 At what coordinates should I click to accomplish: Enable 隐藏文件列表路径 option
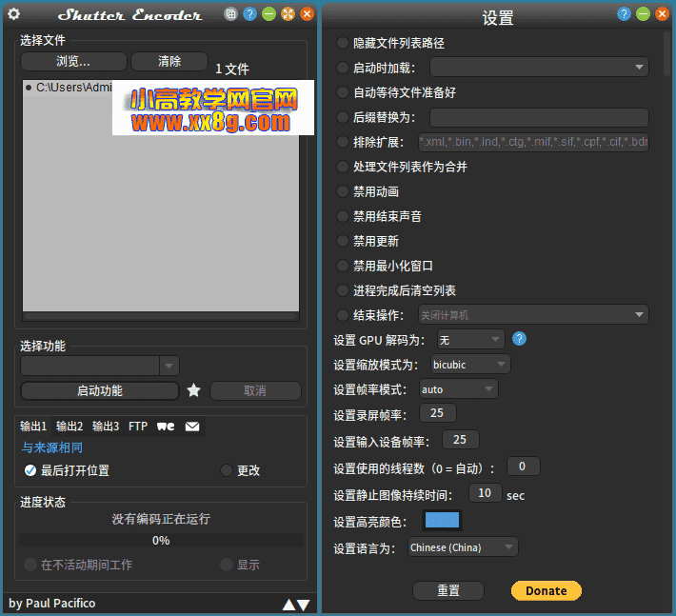click(343, 43)
